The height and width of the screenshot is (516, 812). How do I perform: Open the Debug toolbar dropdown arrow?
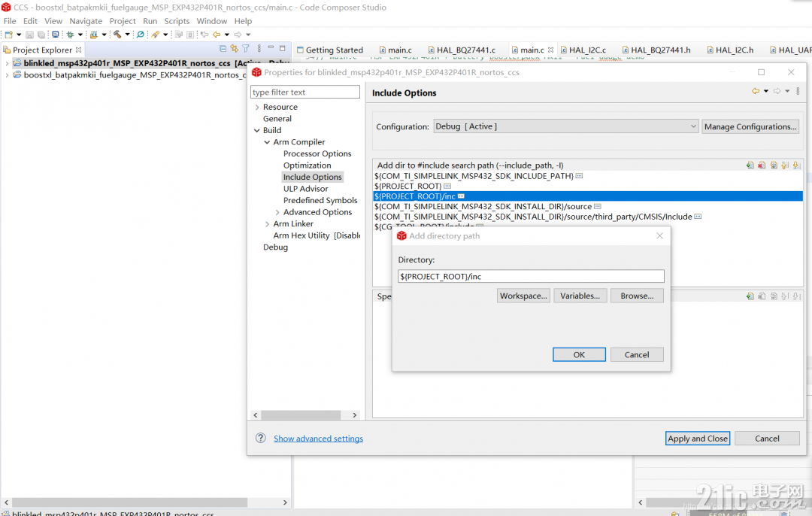click(x=80, y=35)
